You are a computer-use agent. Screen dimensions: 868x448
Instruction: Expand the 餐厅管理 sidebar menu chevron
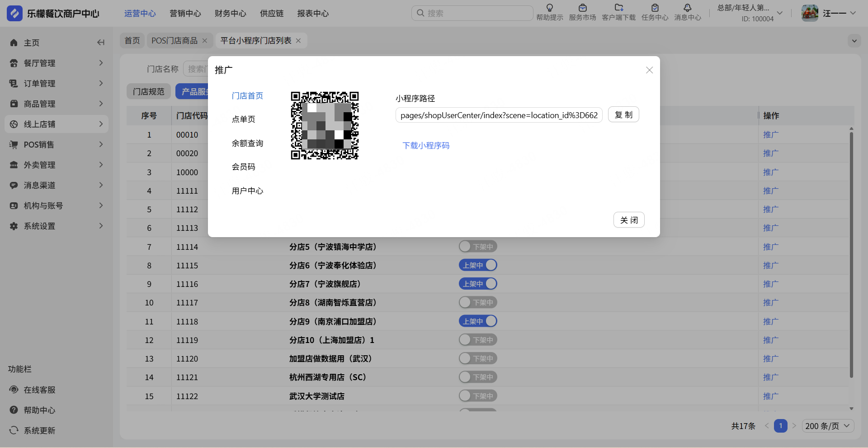pyautogui.click(x=101, y=63)
